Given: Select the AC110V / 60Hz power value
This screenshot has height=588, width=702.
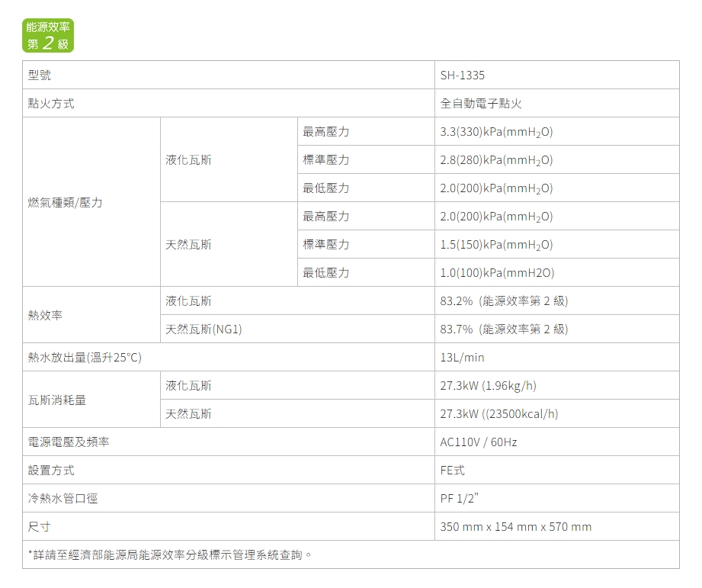Looking at the screenshot, I should click(x=479, y=442).
